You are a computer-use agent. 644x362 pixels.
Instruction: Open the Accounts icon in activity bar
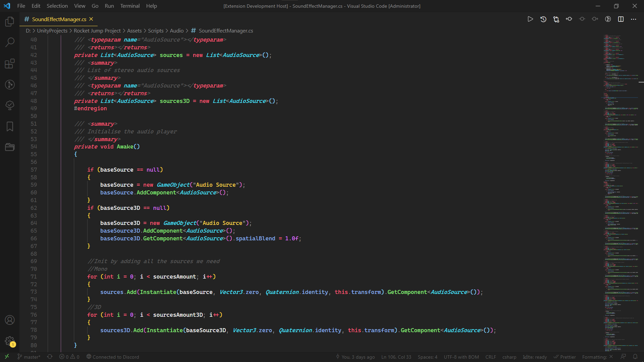(x=10, y=320)
